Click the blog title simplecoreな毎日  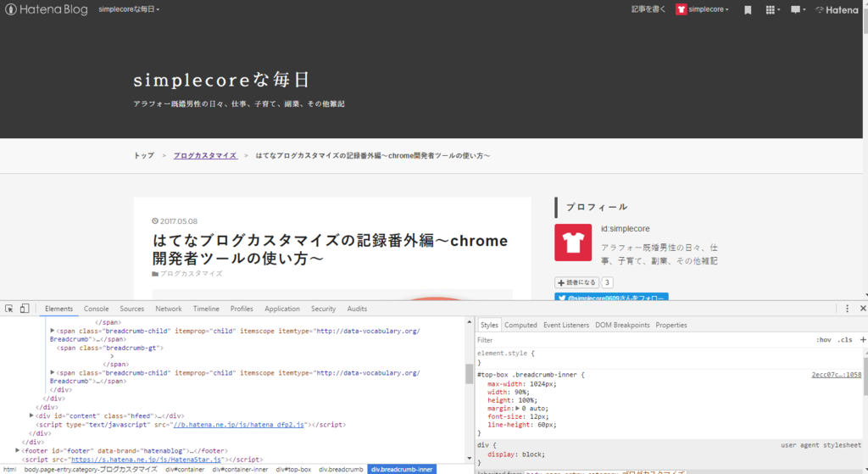pyautogui.click(x=221, y=81)
